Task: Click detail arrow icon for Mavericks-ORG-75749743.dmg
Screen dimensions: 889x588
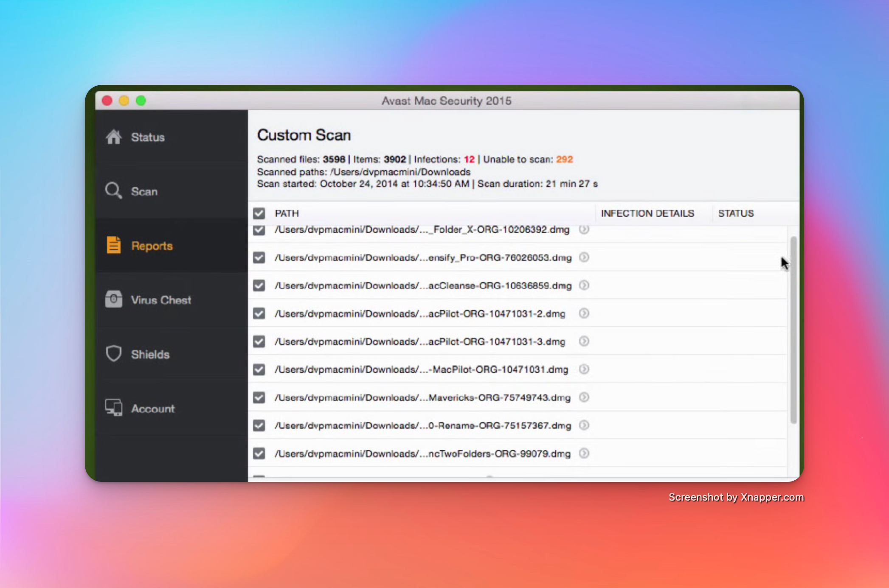Action: [584, 398]
